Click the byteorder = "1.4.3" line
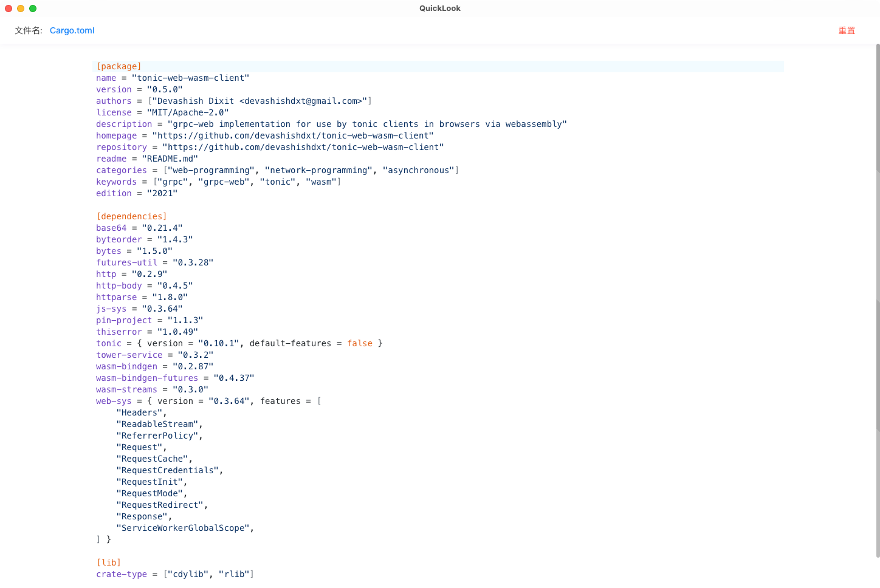880x588 pixels. [145, 240]
